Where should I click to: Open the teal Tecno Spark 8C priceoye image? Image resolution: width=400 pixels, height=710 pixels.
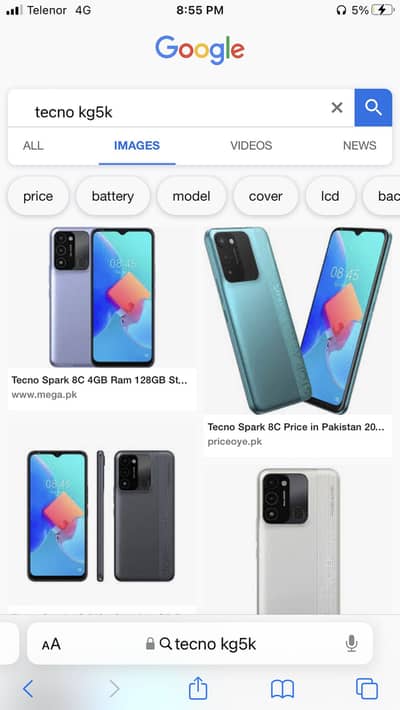pyautogui.click(x=298, y=320)
